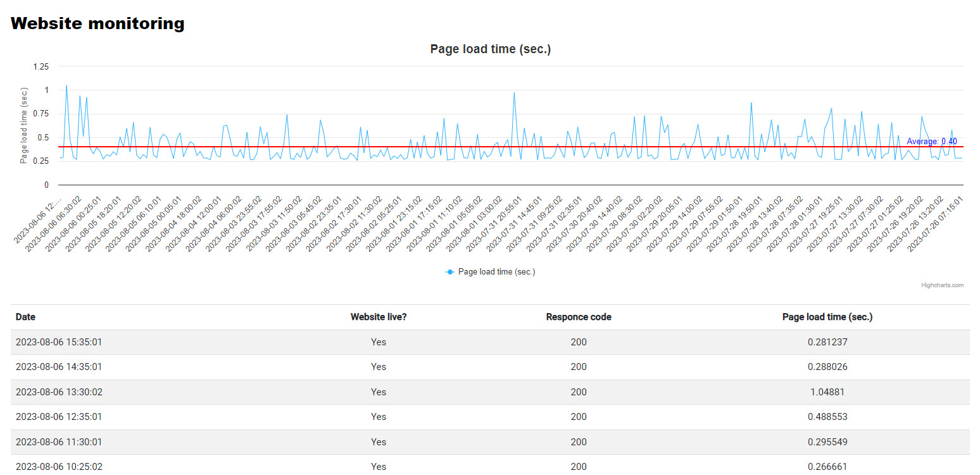
Task: Click the chart title Page load time
Action: (x=490, y=49)
